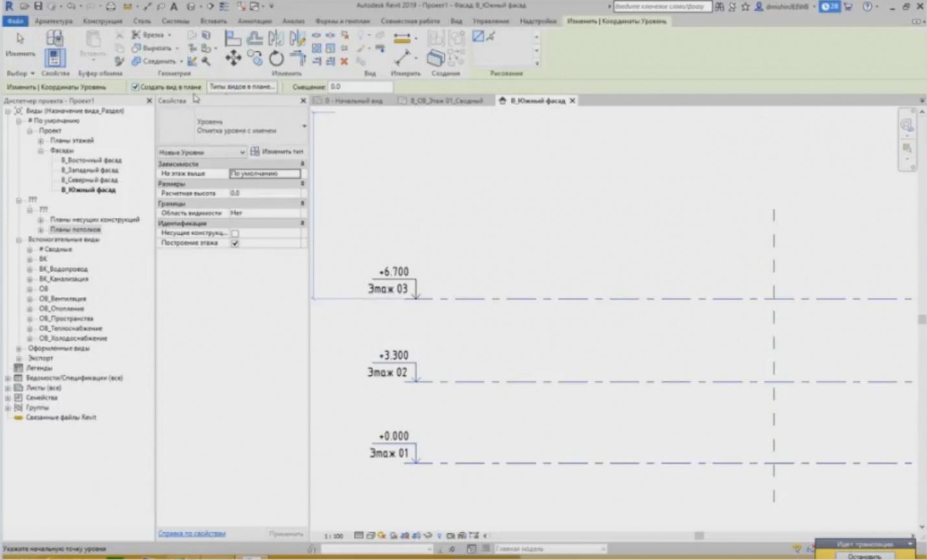
Task: Click the Свойства properties ribbon icon
Action: pyautogui.click(x=54, y=58)
